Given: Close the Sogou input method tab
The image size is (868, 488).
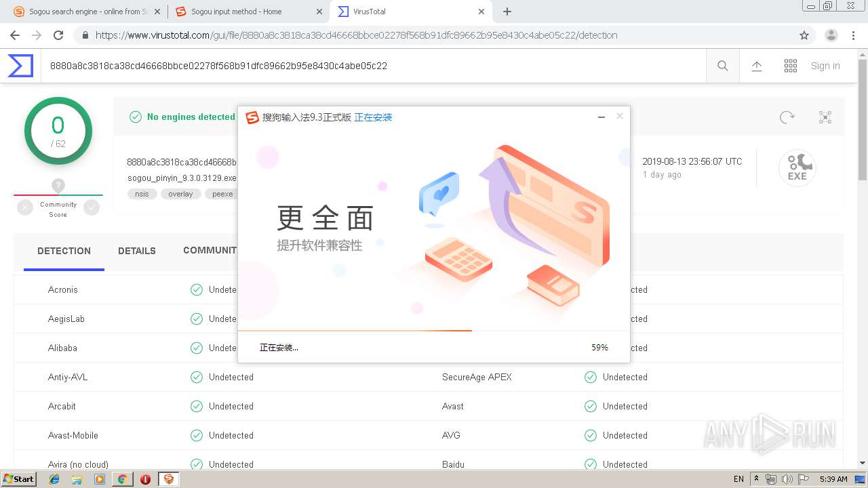Looking at the screenshot, I should 319,12.
